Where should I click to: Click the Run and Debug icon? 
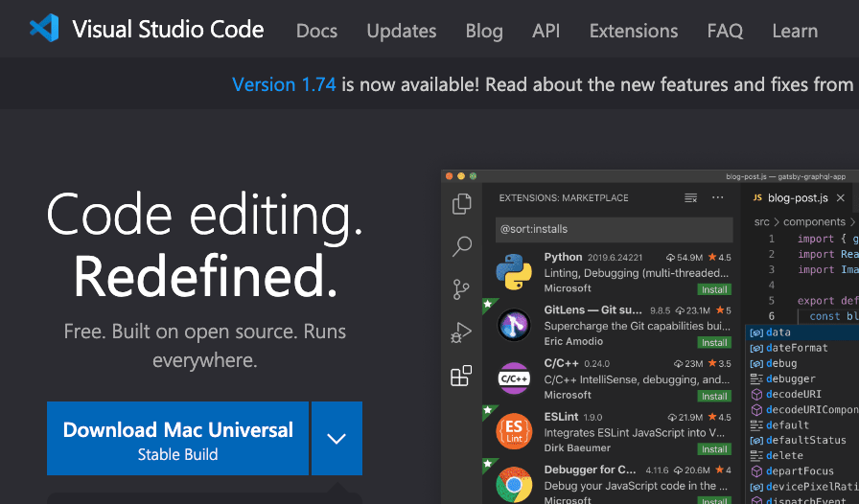[461, 332]
